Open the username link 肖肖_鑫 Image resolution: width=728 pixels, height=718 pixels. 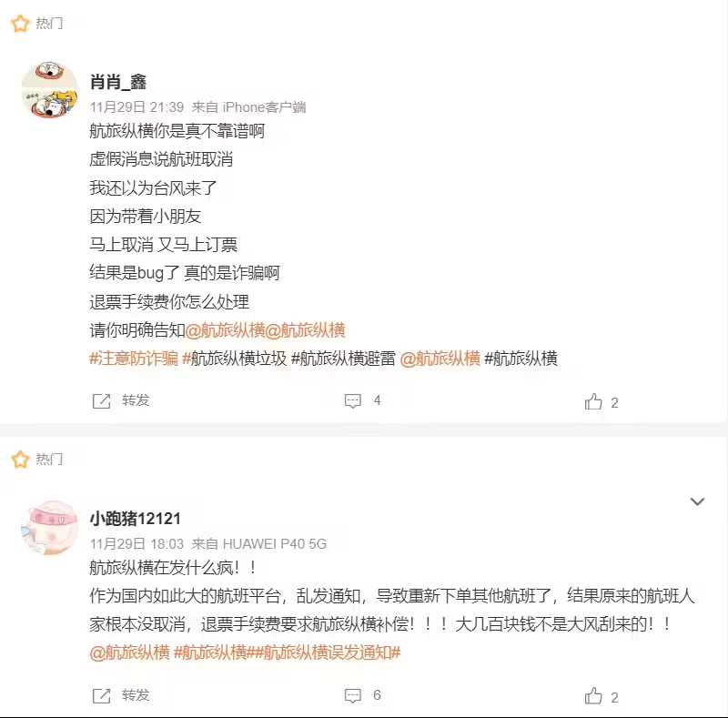pos(118,82)
